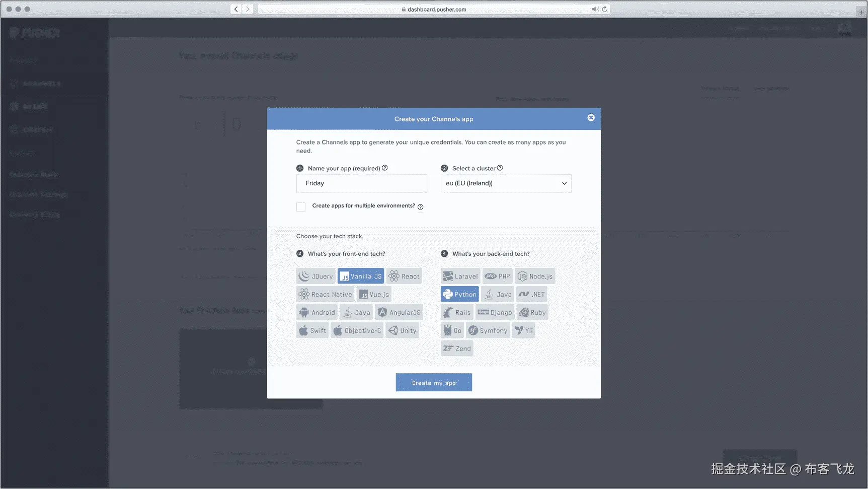Viewport: 868px width, 489px height.
Task: Select Laravel back-end tech
Action: point(460,276)
